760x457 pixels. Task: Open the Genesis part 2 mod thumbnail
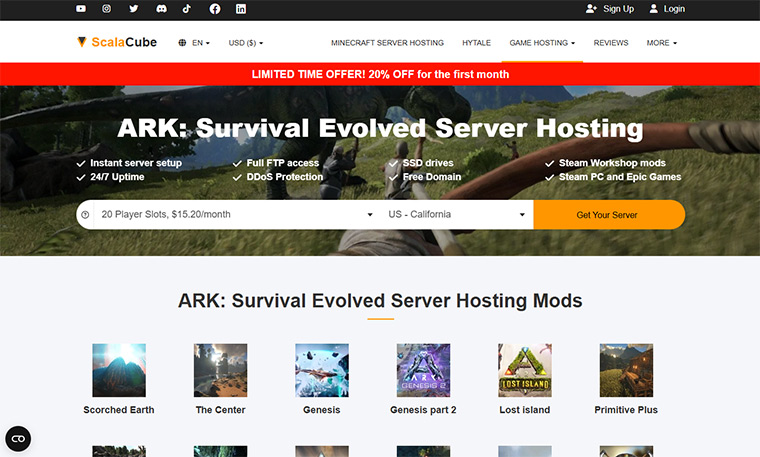423,370
